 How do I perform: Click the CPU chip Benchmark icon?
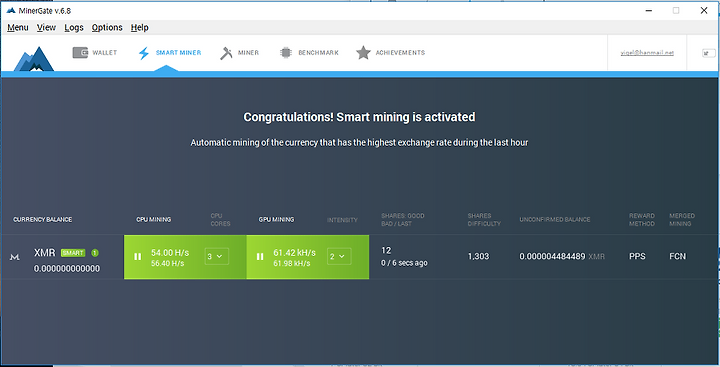point(286,52)
